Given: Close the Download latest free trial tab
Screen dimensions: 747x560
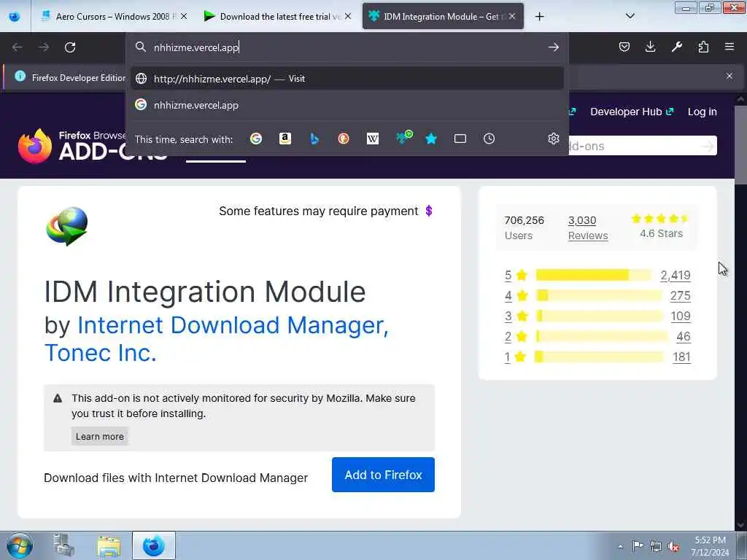Looking at the screenshot, I should (348, 16).
